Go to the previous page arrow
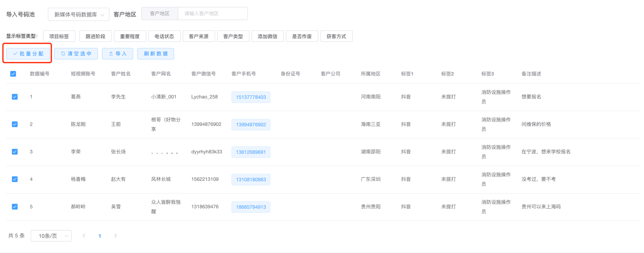This screenshot has width=644, height=253. click(x=84, y=236)
